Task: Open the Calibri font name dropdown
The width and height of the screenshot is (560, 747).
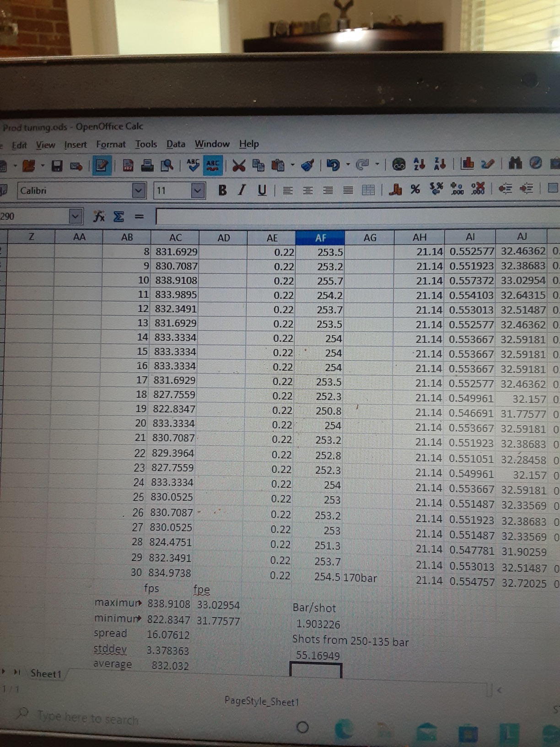Action: point(139,190)
